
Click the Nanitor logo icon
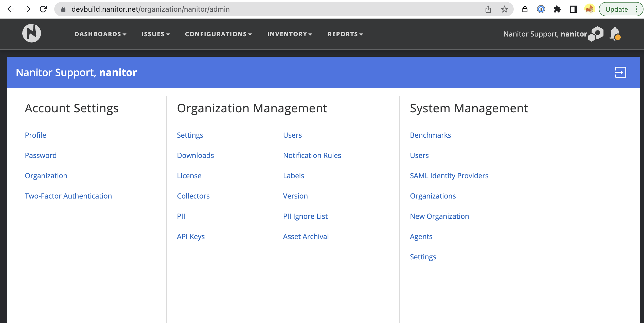pos(31,33)
